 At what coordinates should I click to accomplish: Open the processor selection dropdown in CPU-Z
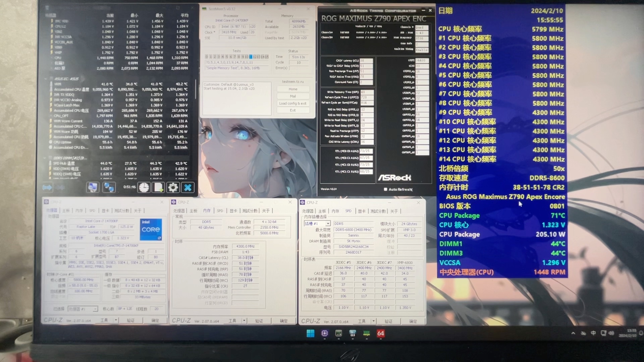point(83,309)
